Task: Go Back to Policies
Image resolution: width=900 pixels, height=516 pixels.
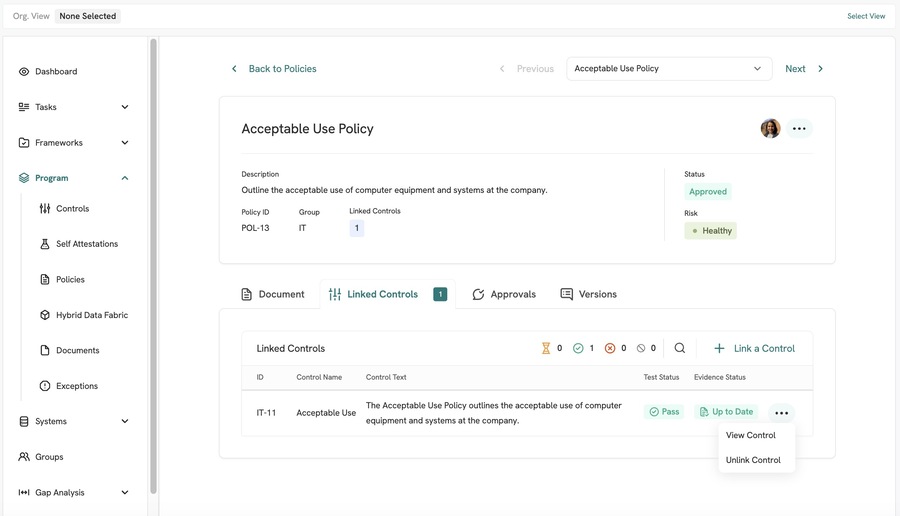Action: (x=282, y=69)
